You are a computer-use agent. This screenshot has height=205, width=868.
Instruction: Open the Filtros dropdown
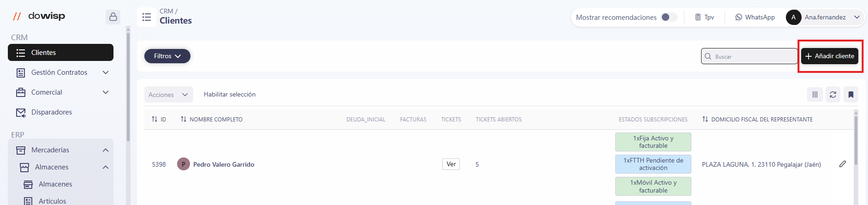pyautogui.click(x=167, y=56)
